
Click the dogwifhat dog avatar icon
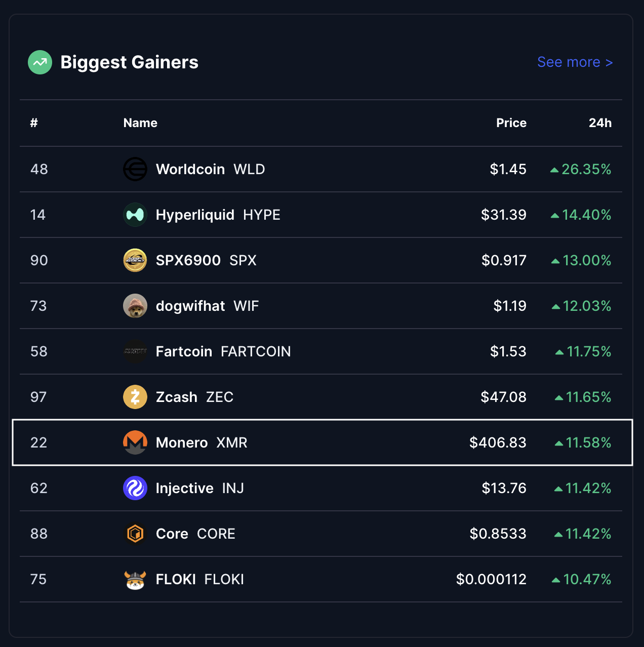coord(135,306)
